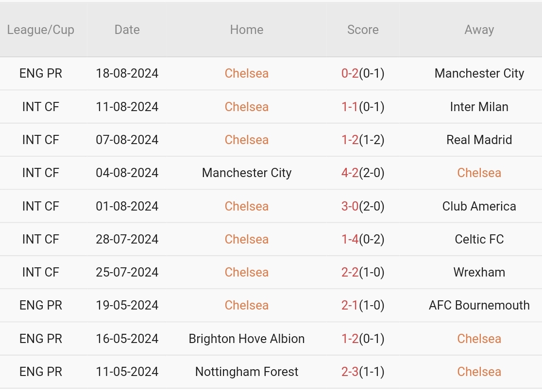Image resolution: width=542 pixels, height=392 pixels.
Task: Click Chelsea in the Real Madrid match row
Action: (246, 140)
